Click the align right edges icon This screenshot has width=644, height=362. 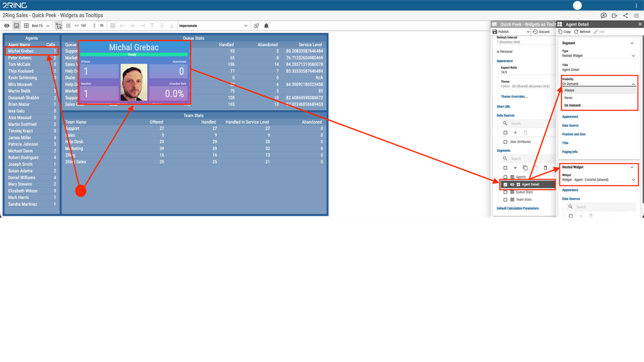click(x=143, y=26)
